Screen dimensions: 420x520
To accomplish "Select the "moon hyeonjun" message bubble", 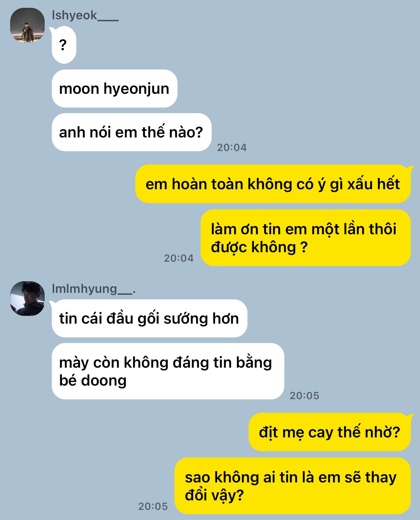I will pyautogui.click(x=114, y=89).
